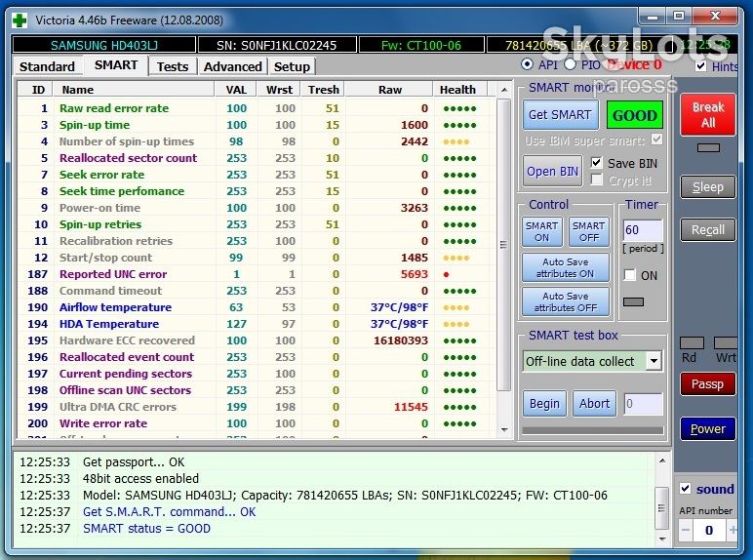Click the Rd indicator box
This screenshot has height=560, width=753.
coord(692,342)
